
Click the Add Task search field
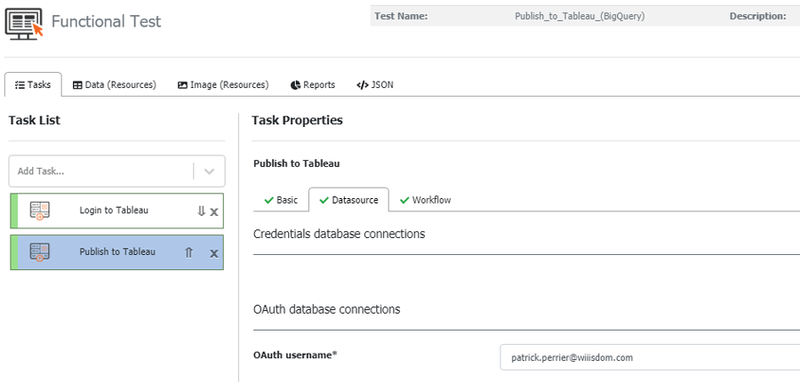pos(102,171)
